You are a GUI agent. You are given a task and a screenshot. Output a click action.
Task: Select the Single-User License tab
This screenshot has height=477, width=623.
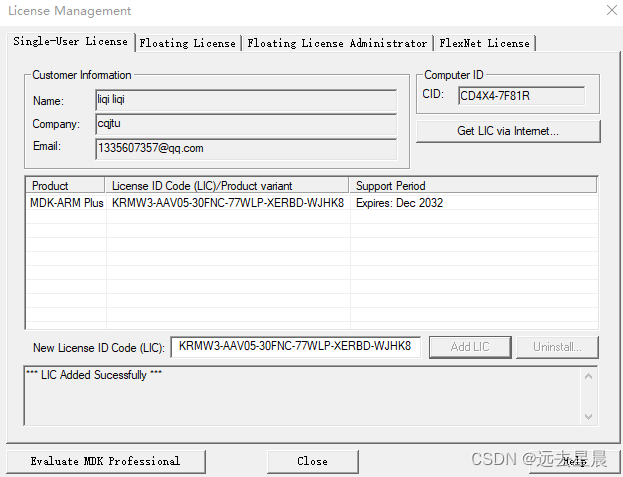click(x=70, y=41)
